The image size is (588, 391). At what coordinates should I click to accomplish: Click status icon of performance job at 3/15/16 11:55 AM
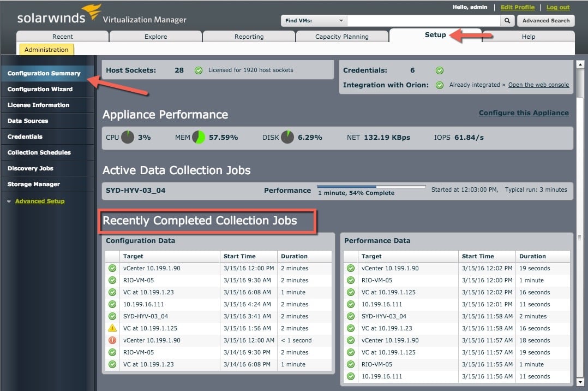pos(351,364)
